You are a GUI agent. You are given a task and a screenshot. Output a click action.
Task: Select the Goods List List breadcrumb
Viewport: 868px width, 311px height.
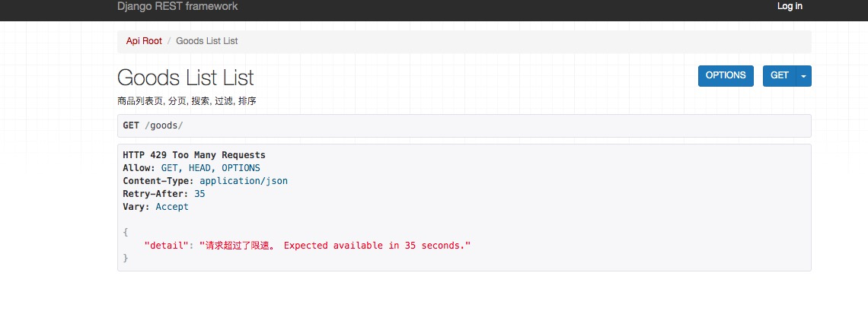click(207, 41)
